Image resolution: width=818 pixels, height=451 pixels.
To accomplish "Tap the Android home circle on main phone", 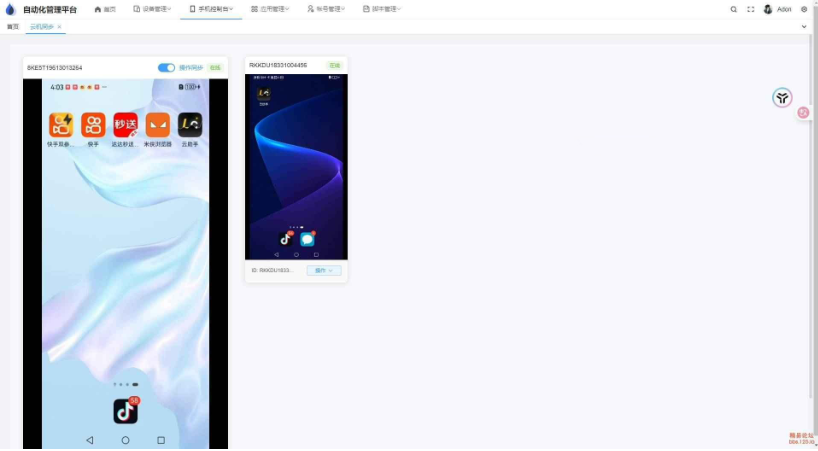I will click(x=125, y=440).
